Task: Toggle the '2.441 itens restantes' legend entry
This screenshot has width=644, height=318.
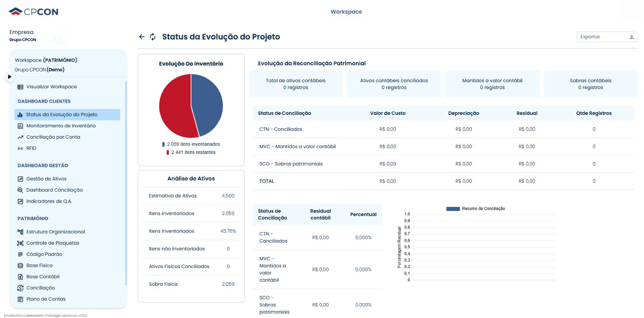Action: click(191, 152)
